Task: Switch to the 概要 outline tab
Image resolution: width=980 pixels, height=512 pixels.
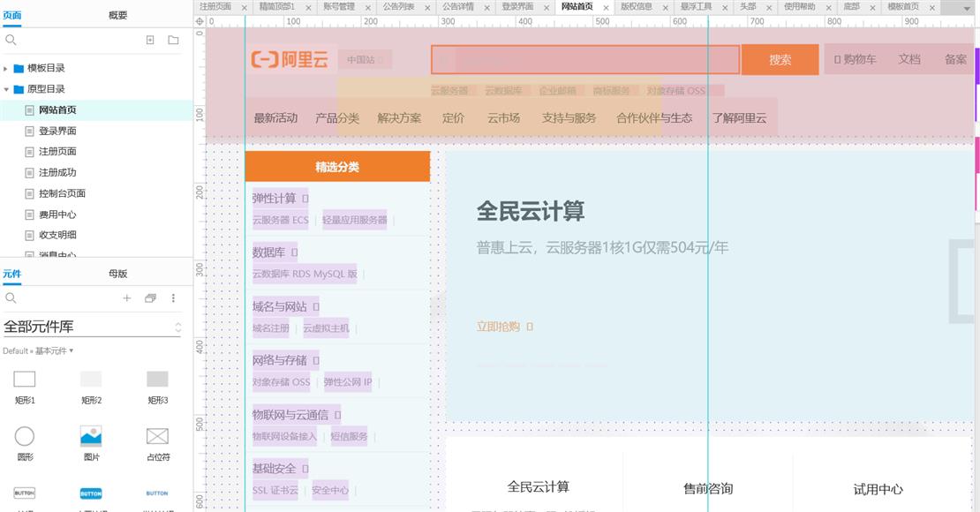Action: [117, 15]
